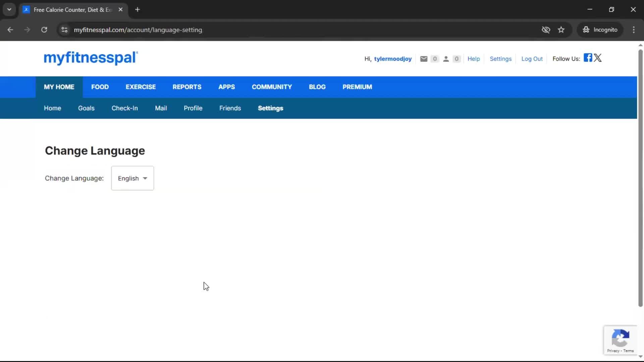This screenshot has width=644, height=362.
Task: Open Chrome three-dot menu
Action: [634, 30]
